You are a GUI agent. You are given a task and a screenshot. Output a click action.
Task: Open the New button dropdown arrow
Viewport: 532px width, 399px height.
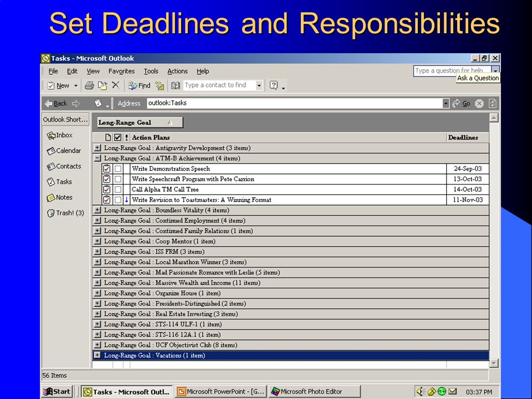[76, 86]
